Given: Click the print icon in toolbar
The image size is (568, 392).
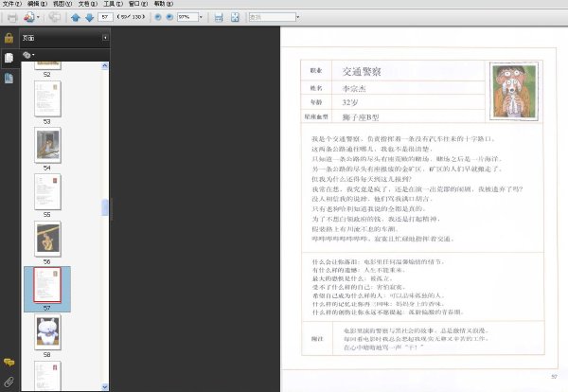Looking at the screenshot, I should point(12,17).
